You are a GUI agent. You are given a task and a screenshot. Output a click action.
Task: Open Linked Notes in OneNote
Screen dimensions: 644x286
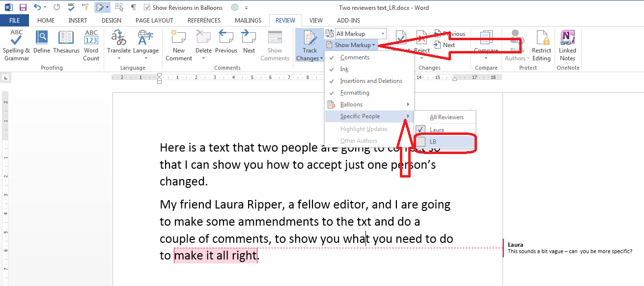(567, 45)
